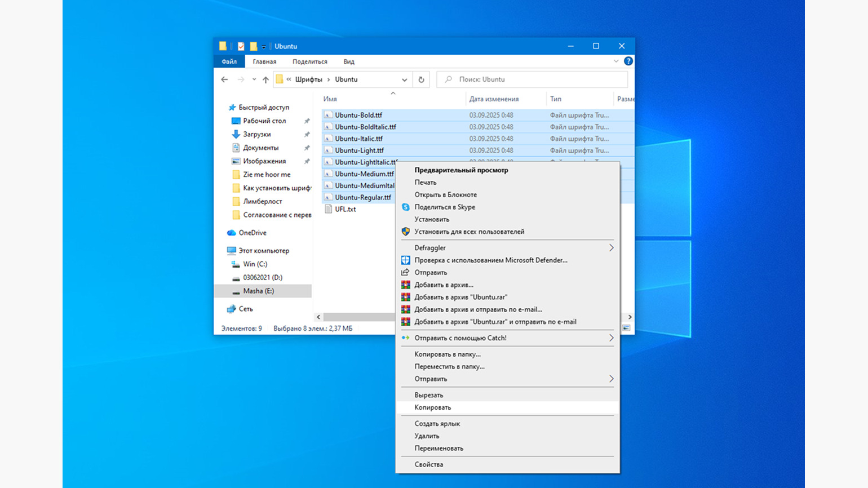868x488 pixels.
Task: Open the Defraggler submenu chevron
Action: pyautogui.click(x=612, y=247)
